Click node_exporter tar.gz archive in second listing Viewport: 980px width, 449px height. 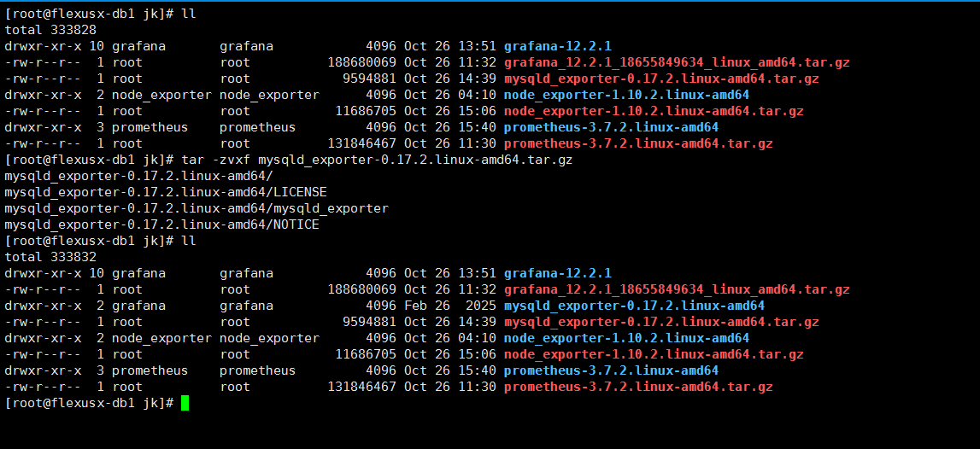pos(654,354)
